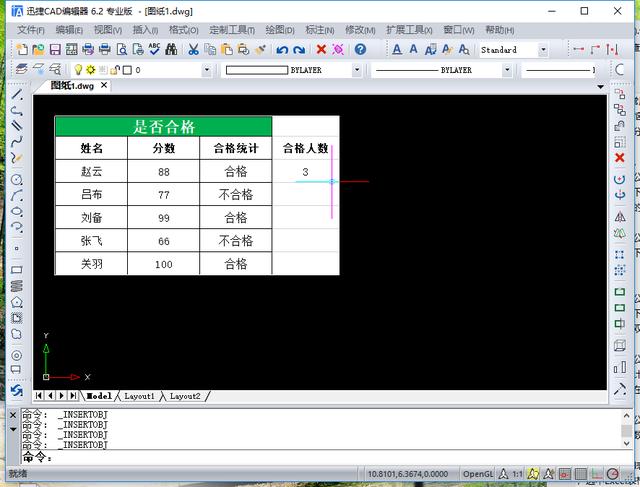Toggle polar tracking clock icon in the status bar
Image resolution: width=640 pixels, height=487 pixels.
(613, 474)
